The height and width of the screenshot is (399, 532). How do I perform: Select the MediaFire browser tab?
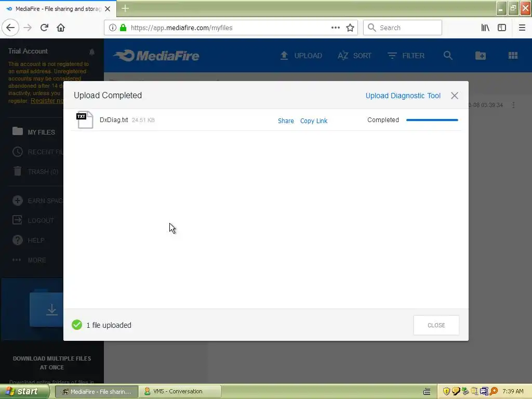tap(58, 9)
